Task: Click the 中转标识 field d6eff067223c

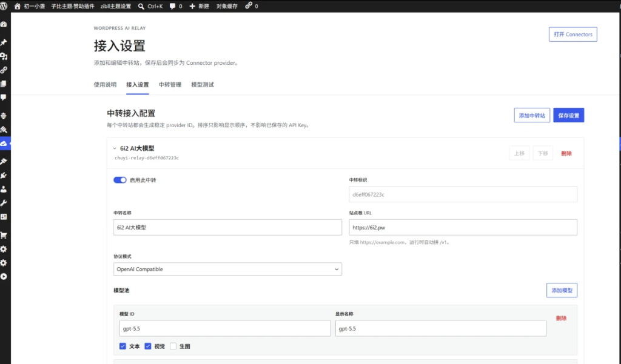Action: point(463,194)
